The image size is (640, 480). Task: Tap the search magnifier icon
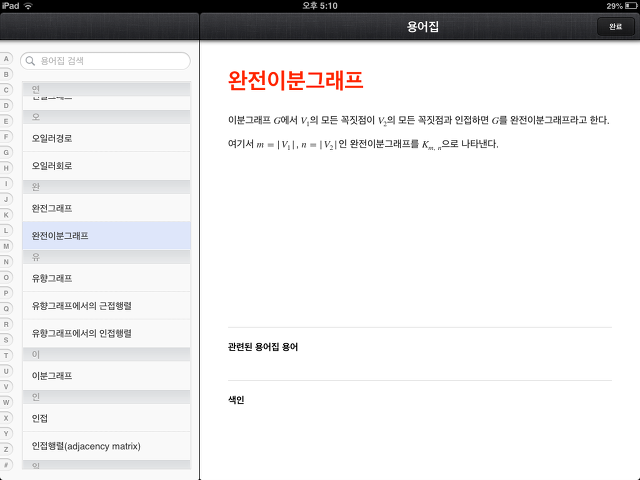point(30,61)
